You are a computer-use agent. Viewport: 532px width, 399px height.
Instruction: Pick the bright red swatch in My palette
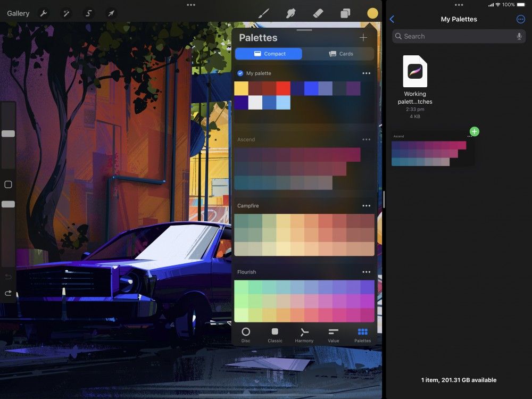click(284, 88)
